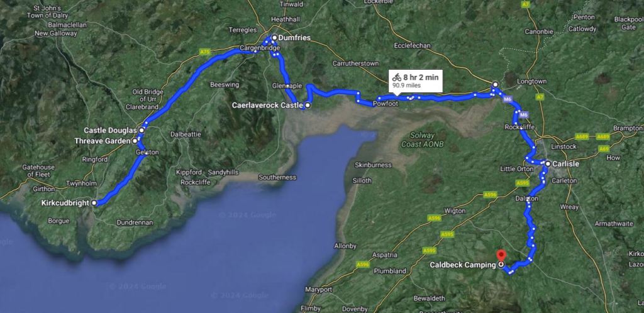Click the Wigton town label
The width and height of the screenshot is (644, 313).
pyautogui.click(x=455, y=211)
